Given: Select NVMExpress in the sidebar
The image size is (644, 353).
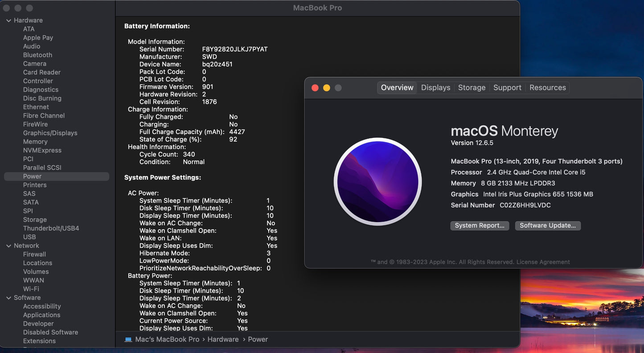Looking at the screenshot, I should coord(42,150).
